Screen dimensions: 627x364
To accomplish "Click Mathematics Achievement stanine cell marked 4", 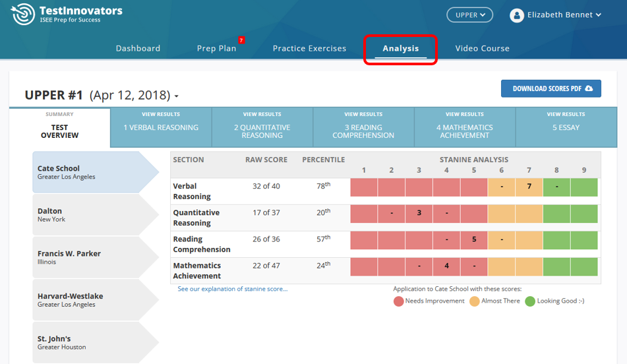I will (446, 266).
